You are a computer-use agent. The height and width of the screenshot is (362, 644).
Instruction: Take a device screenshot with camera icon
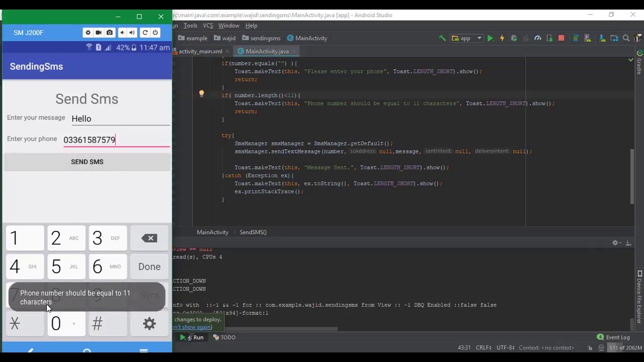110,33
